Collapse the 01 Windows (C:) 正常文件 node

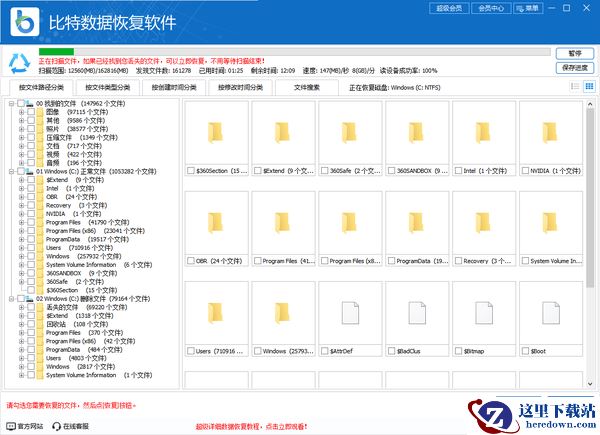click(11, 171)
